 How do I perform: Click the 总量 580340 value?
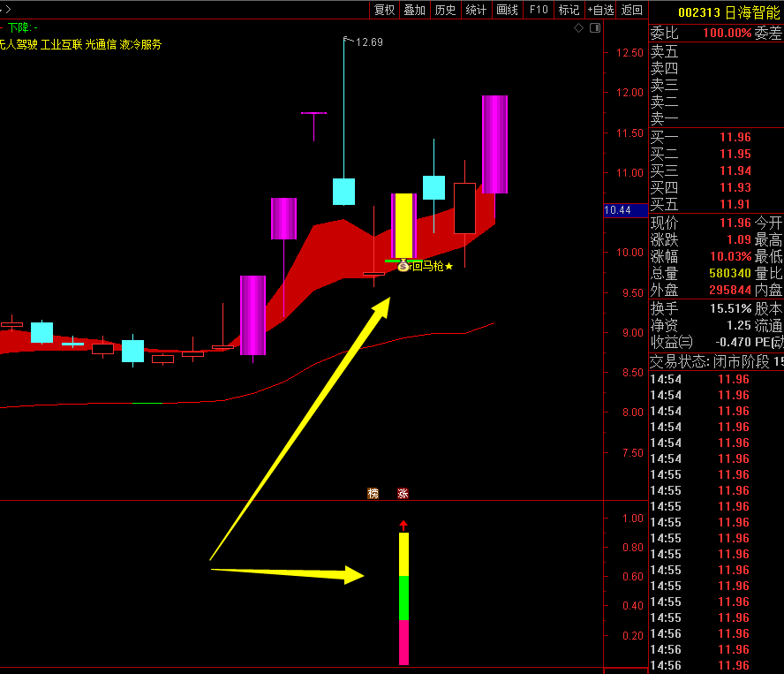point(730,273)
